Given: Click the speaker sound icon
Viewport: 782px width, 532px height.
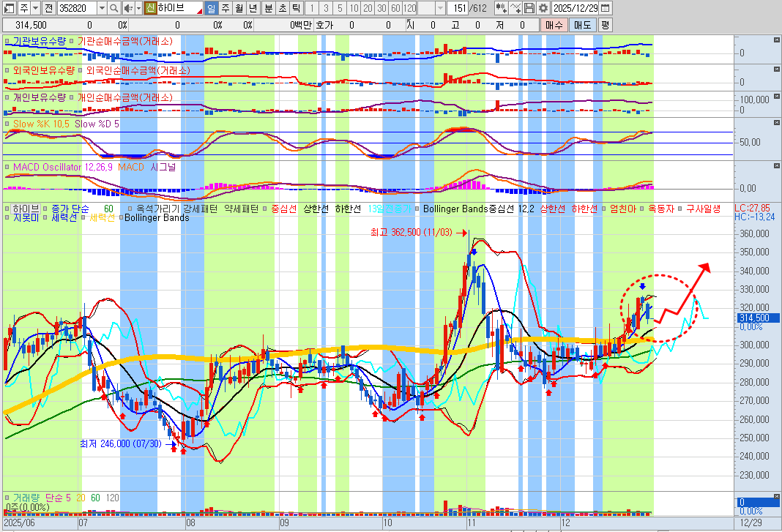Looking at the screenshot, I should pyautogui.click(x=128, y=8).
